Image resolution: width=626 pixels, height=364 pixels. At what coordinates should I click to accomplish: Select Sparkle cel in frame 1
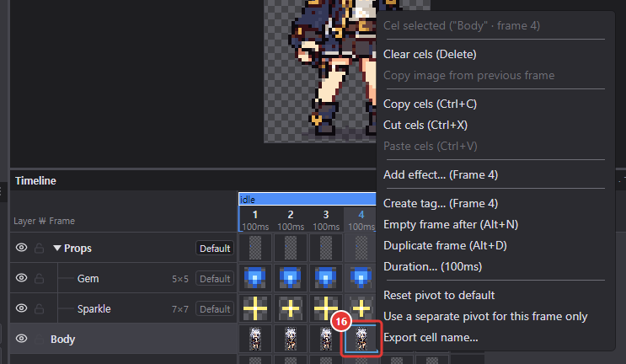pyautogui.click(x=255, y=308)
